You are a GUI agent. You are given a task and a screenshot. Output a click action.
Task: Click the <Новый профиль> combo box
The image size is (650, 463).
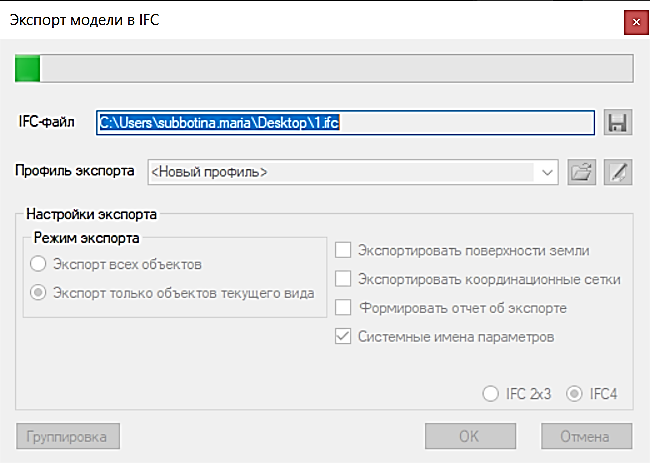(340, 172)
